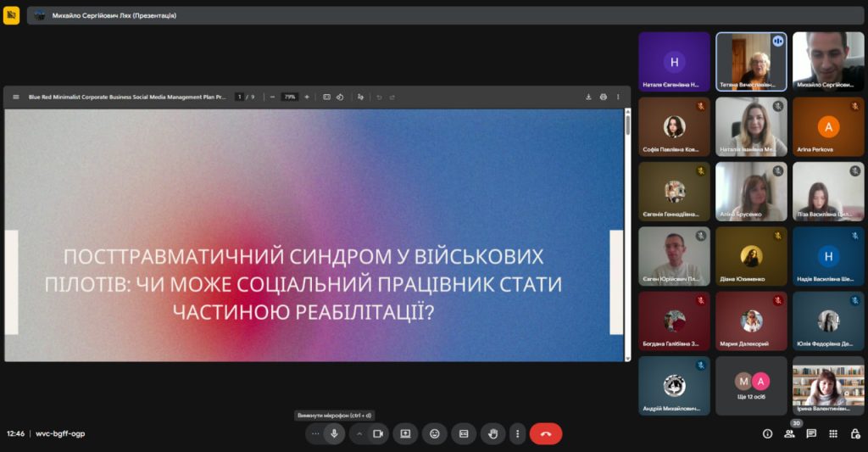Zoom in the PDF with plus
868x452 pixels.
307,97
